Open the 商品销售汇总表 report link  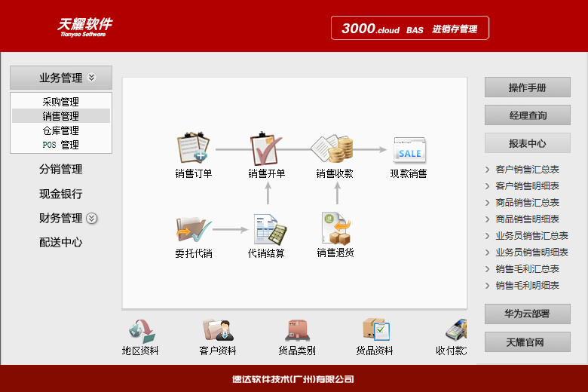pyautogui.click(x=527, y=203)
